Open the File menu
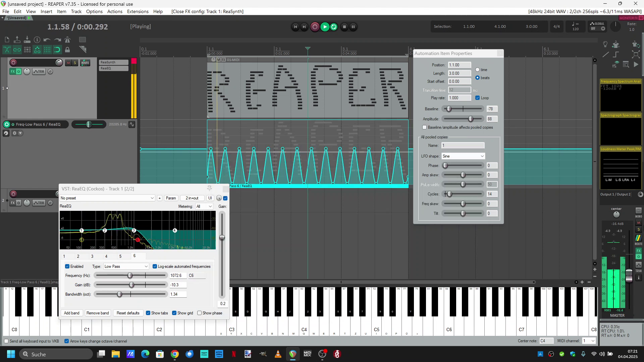Screen dimensions: 644x362 click(x=6, y=11)
